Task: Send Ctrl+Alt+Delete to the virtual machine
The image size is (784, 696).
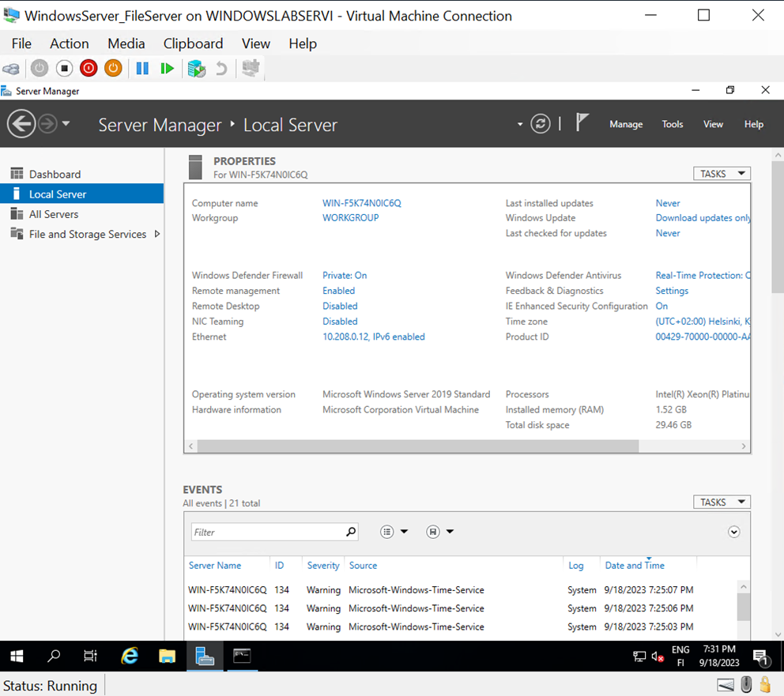Action: pos(11,68)
